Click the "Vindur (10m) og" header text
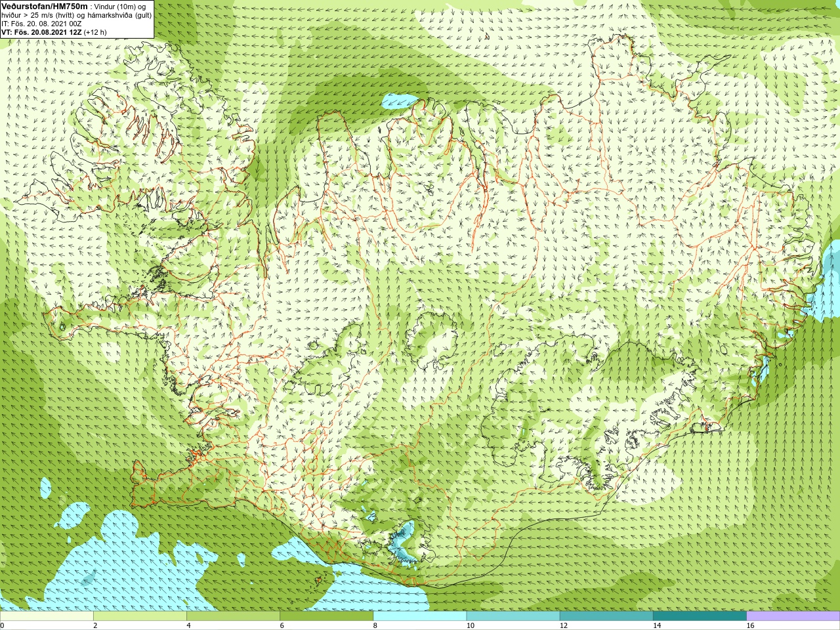 120,6
